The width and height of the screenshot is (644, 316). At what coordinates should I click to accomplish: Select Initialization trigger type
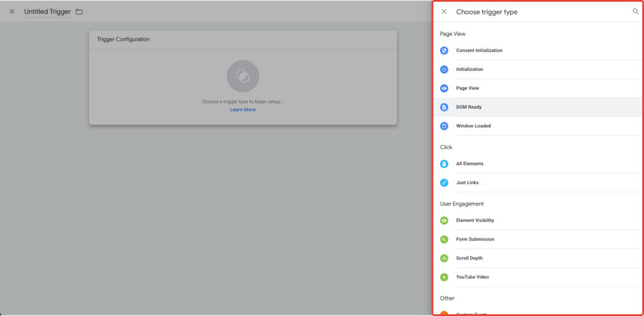(x=539, y=69)
